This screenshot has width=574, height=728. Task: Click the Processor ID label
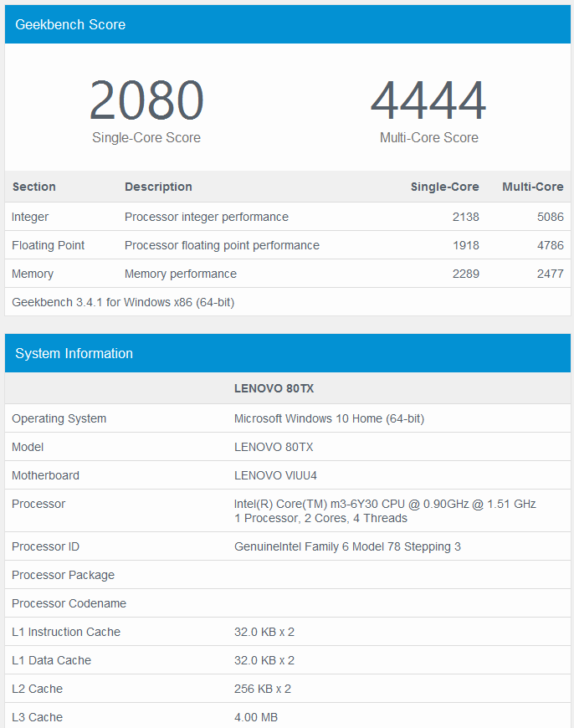tap(45, 546)
